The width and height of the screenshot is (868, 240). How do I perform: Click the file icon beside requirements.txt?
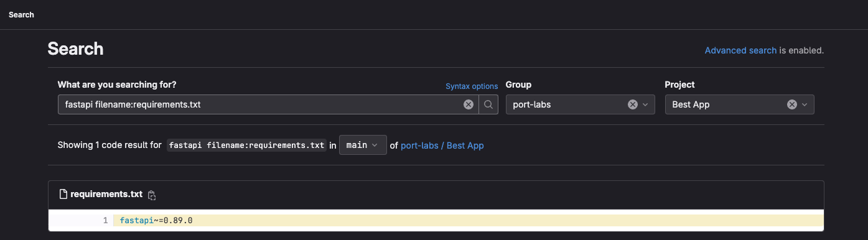tap(63, 194)
